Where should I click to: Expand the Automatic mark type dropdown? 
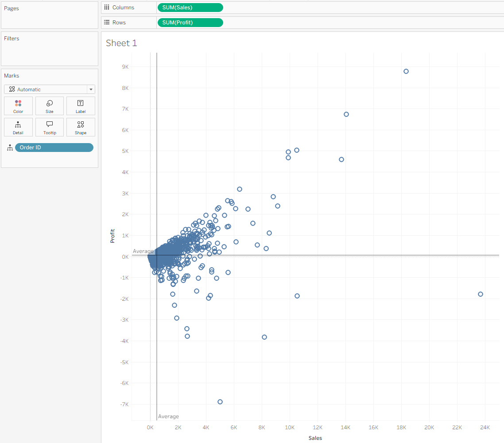[91, 89]
